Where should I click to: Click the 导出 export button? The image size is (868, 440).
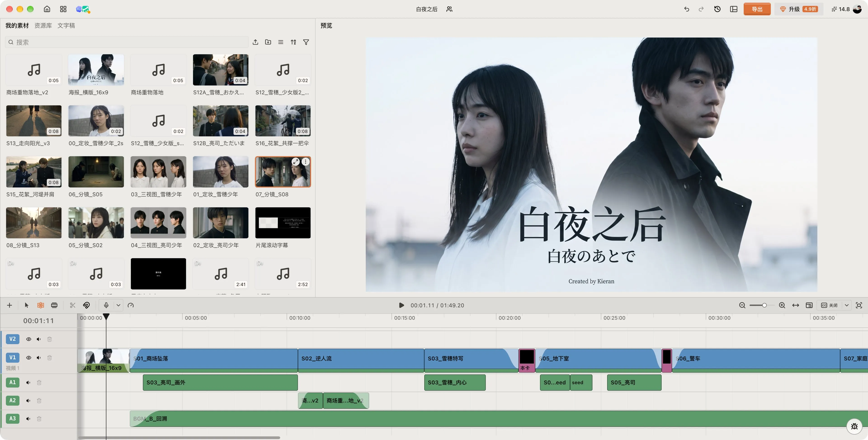757,9
